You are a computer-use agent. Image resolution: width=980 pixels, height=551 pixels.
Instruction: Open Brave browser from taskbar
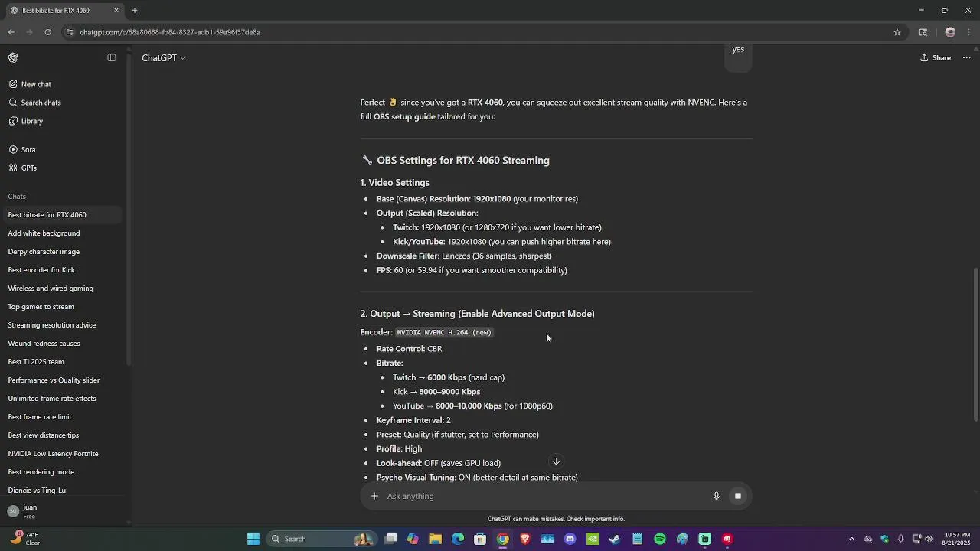[525, 539]
